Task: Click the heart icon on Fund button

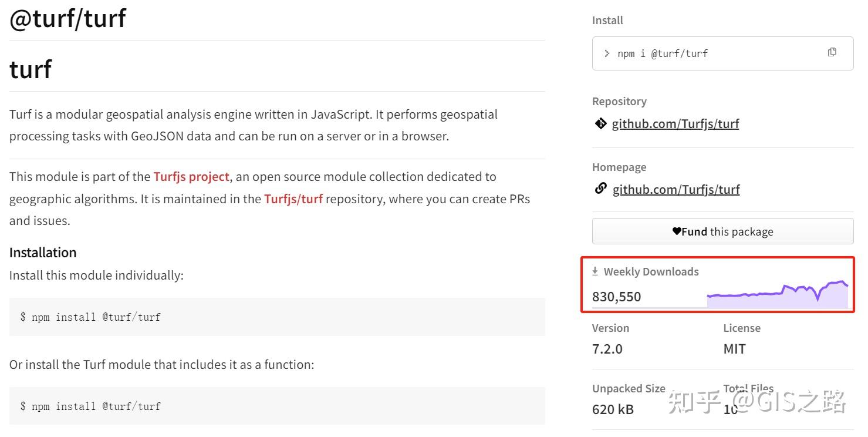Action: (x=677, y=231)
